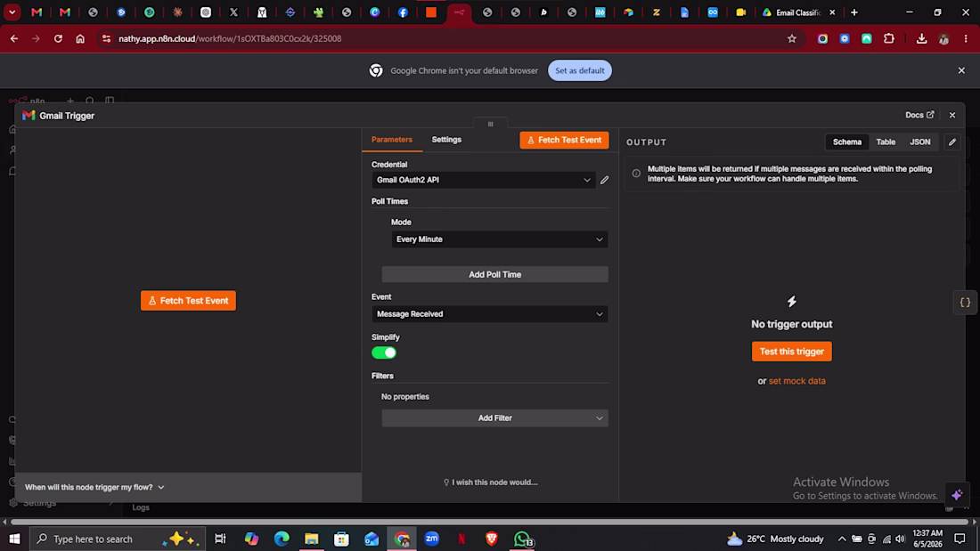Launch Zoom from the taskbar
Screen dimensions: 980x551
tap(432, 539)
